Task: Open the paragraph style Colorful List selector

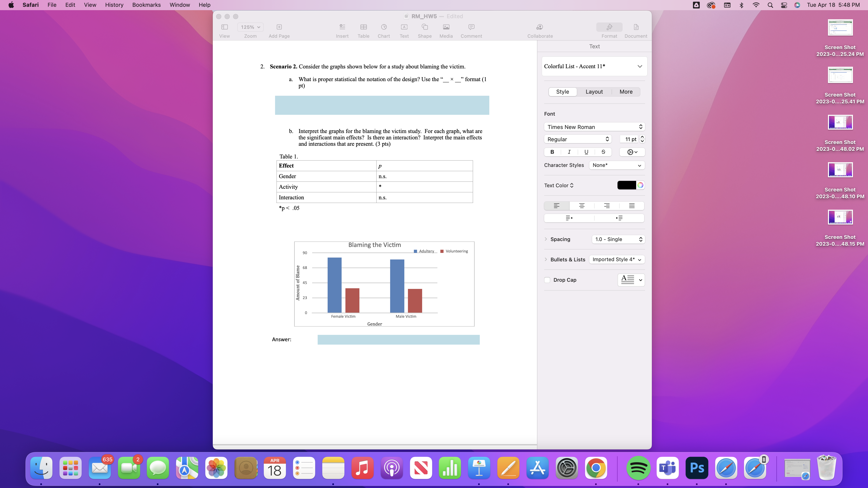Action: (x=594, y=66)
